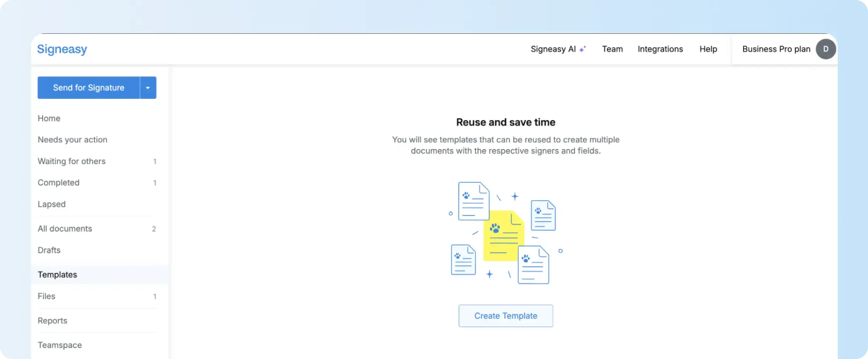Open Signeasy AI from top navigation
The height and width of the screenshot is (359, 868).
(x=558, y=49)
